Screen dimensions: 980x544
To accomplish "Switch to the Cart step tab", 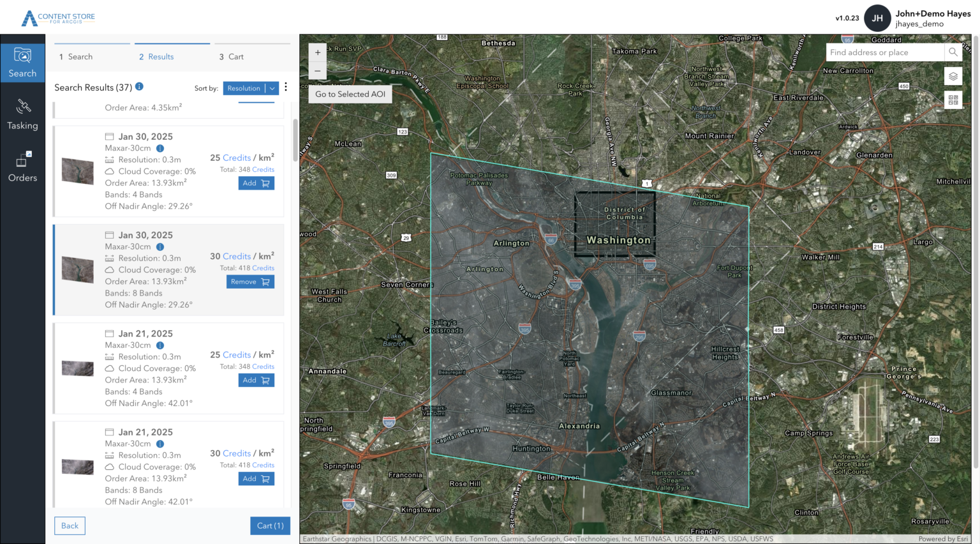I will [x=230, y=56].
